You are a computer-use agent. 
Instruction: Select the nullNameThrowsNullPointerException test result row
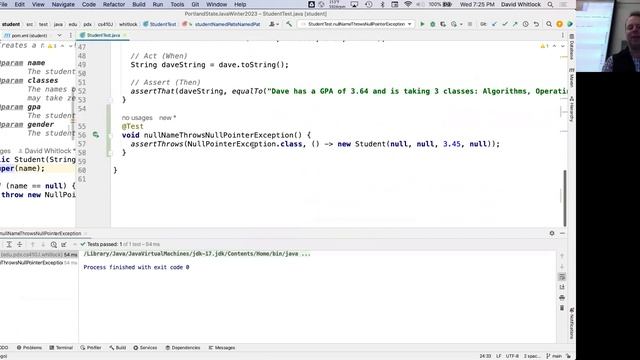click(x=39, y=263)
